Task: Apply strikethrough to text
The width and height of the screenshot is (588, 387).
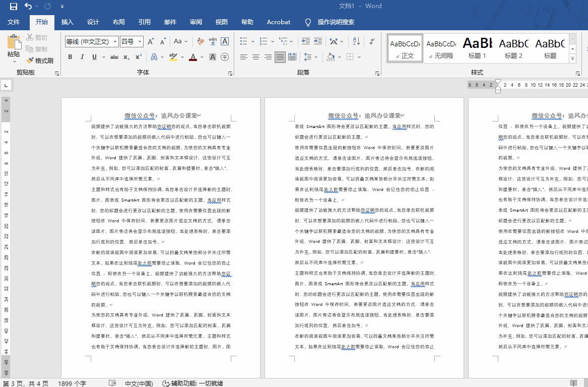Action: point(115,57)
